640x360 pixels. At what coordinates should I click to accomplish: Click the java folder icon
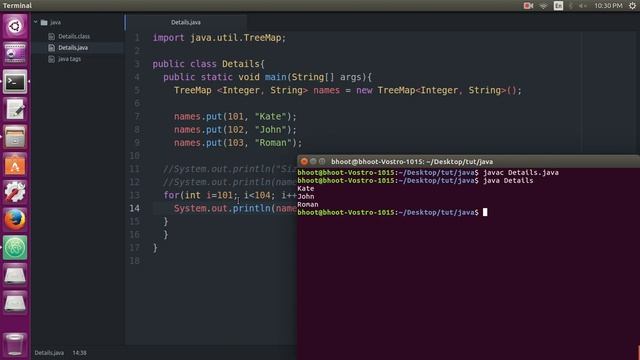[x=44, y=22]
